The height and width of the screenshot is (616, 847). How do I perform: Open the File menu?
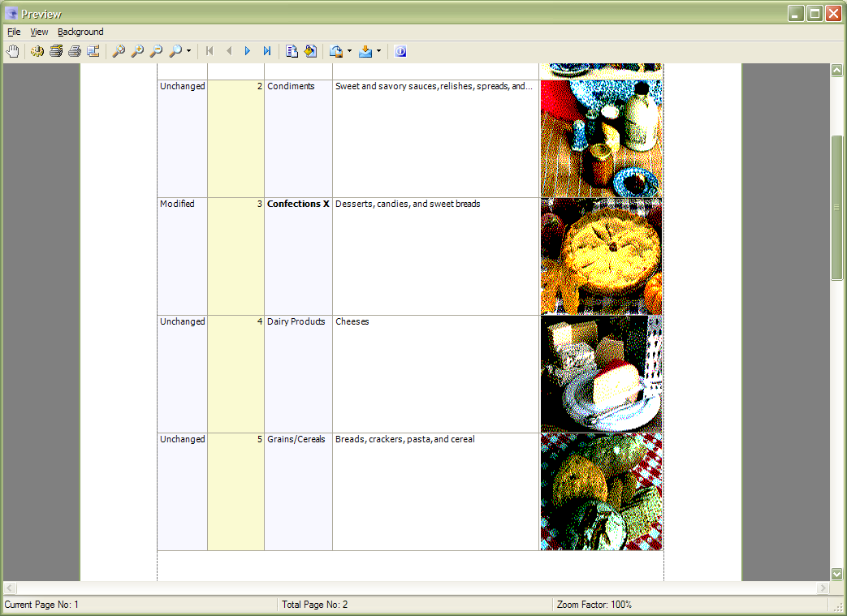point(14,32)
